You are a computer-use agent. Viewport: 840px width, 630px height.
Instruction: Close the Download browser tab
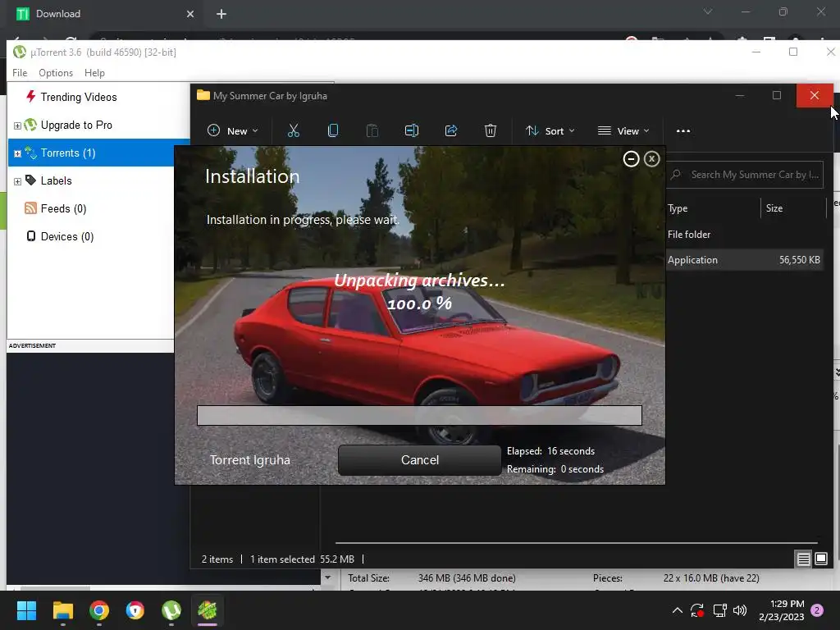tap(190, 14)
